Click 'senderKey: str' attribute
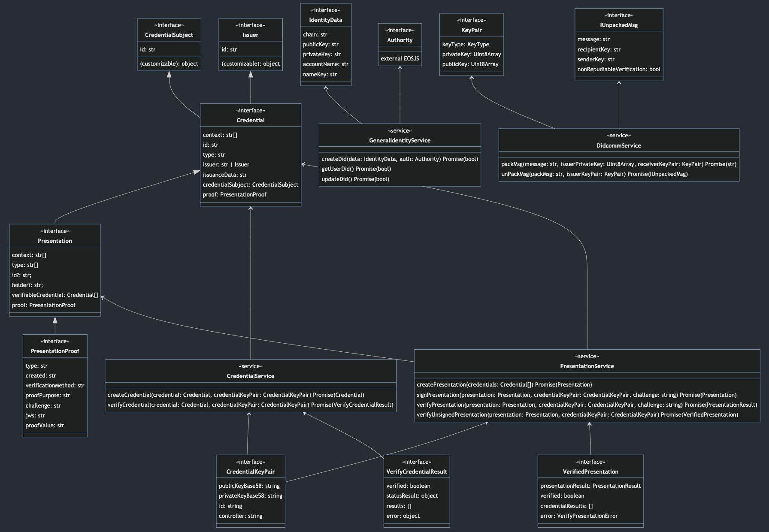Viewport: 769px width, 532px height. 596,60
